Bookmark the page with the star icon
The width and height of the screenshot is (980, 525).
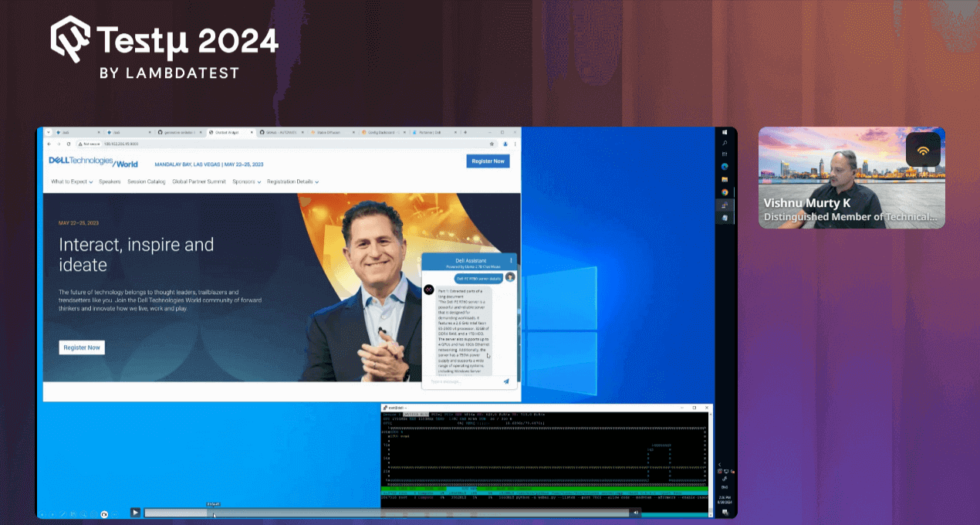point(492,144)
